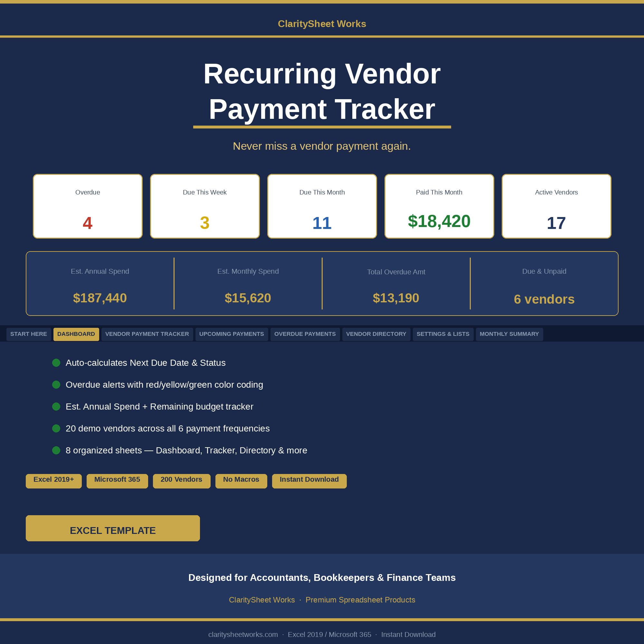Click green bullet beside Est. Annual Spend line
The width and height of the screenshot is (644, 644).
[x=56, y=407]
